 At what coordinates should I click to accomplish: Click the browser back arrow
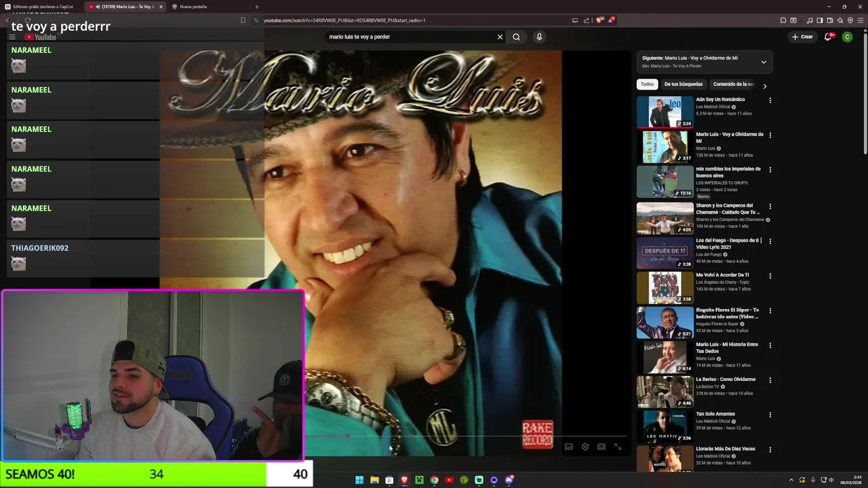pos(7,20)
